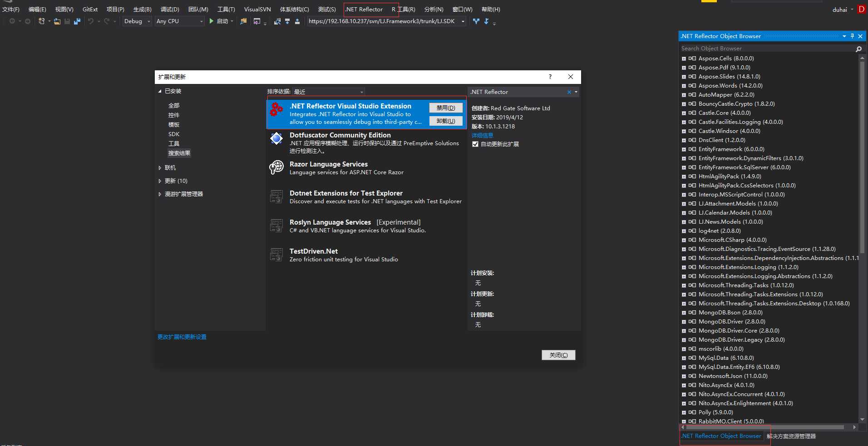This screenshot has height=446, width=868.
Task: Click the navigate forward arrow in the toolbar
Action: tap(28, 21)
